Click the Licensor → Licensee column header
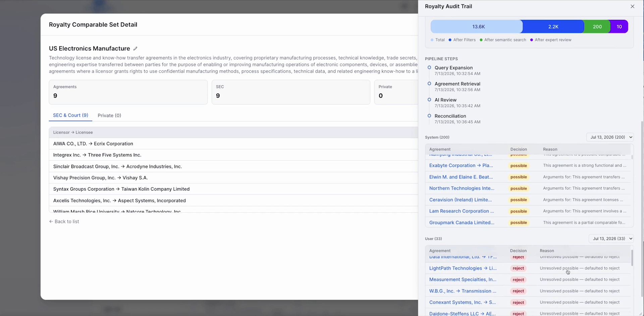 coord(73,133)
